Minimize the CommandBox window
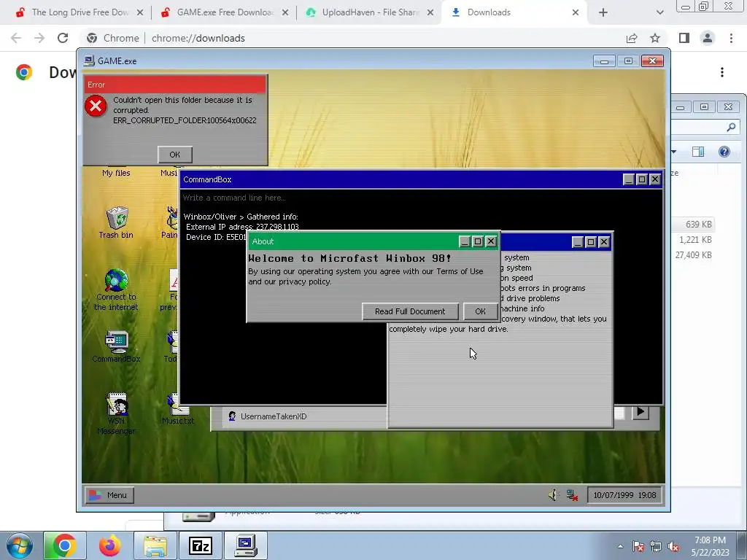The width and height of the screenshot is (747, 560). coord(628,179)
